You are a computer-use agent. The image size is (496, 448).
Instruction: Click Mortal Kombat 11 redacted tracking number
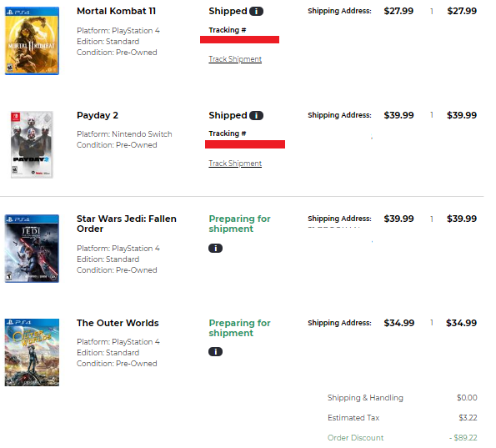point(239,39)
